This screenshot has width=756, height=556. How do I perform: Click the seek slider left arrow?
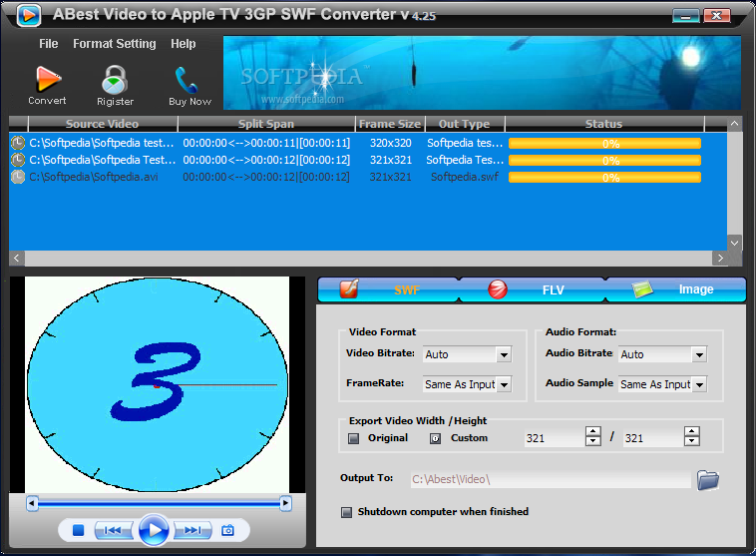click(x=32, y=504)
